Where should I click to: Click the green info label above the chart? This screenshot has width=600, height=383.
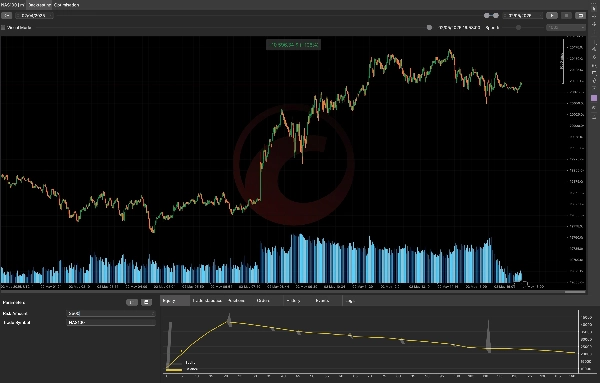tap(293, 45)
